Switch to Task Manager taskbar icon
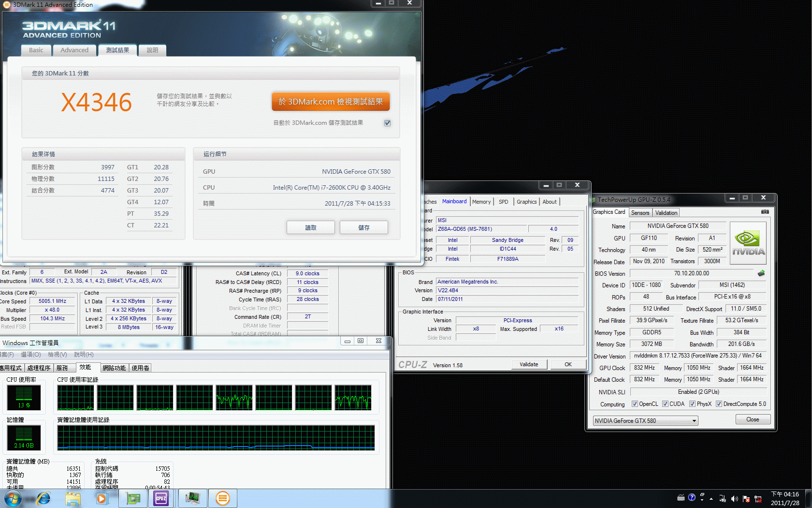The height and width of the screenshot is (508, 812). pyautogui.click(x=193, y=498)
